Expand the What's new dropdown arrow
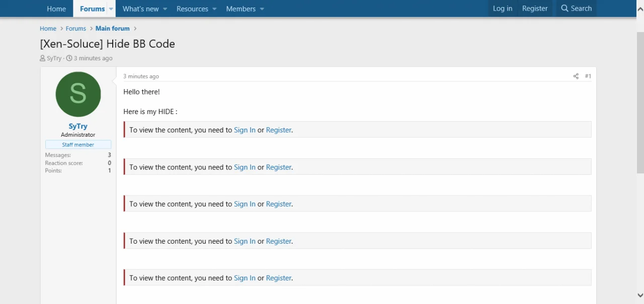The height and width of the screenshot is (304, 644). [x=165, y=9]
